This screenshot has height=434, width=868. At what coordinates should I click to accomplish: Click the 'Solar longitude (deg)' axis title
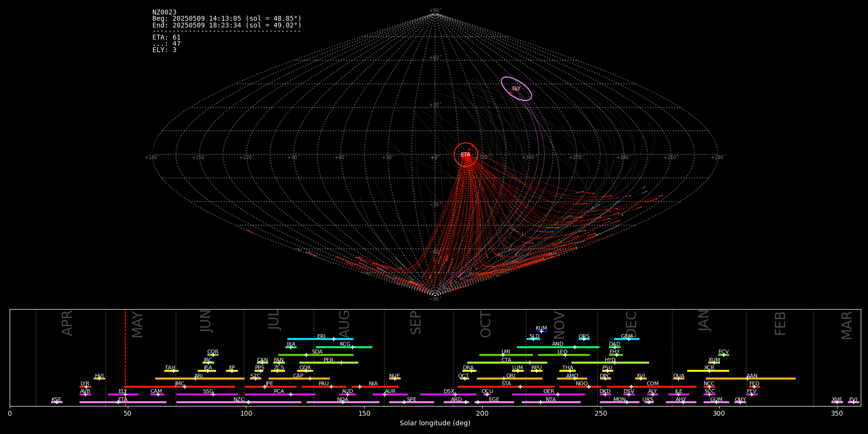[435, 423]
